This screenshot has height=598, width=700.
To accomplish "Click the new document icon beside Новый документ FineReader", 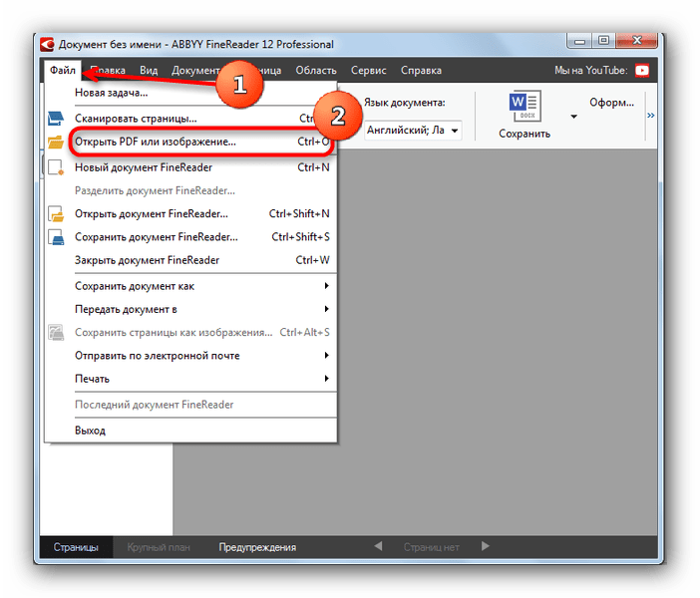I will [x=56, y=167].
